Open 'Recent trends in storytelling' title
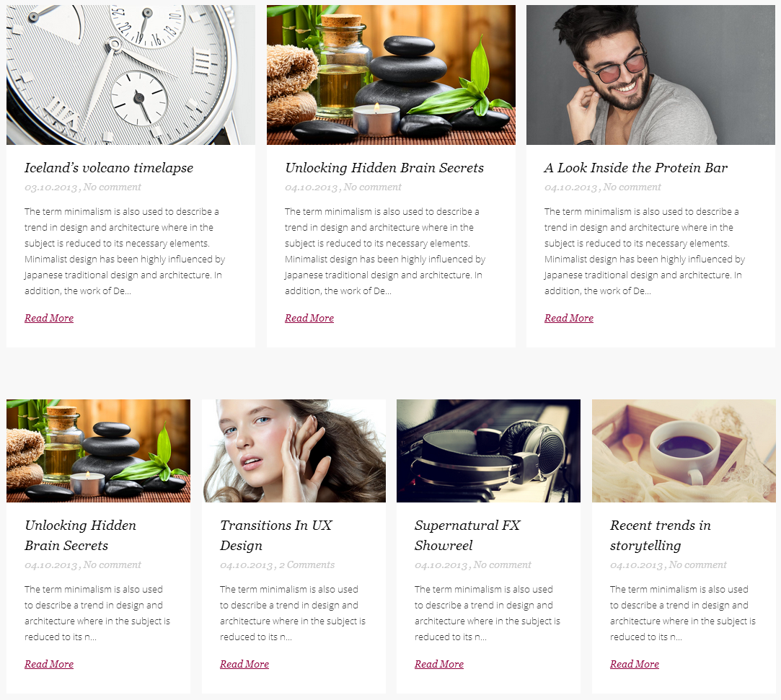 [x=661, y=535]
